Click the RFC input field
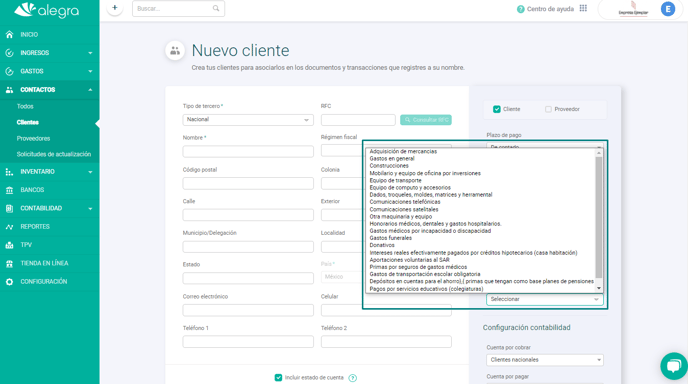Viewport: 688px width, 384px height. tap(358, 120)
